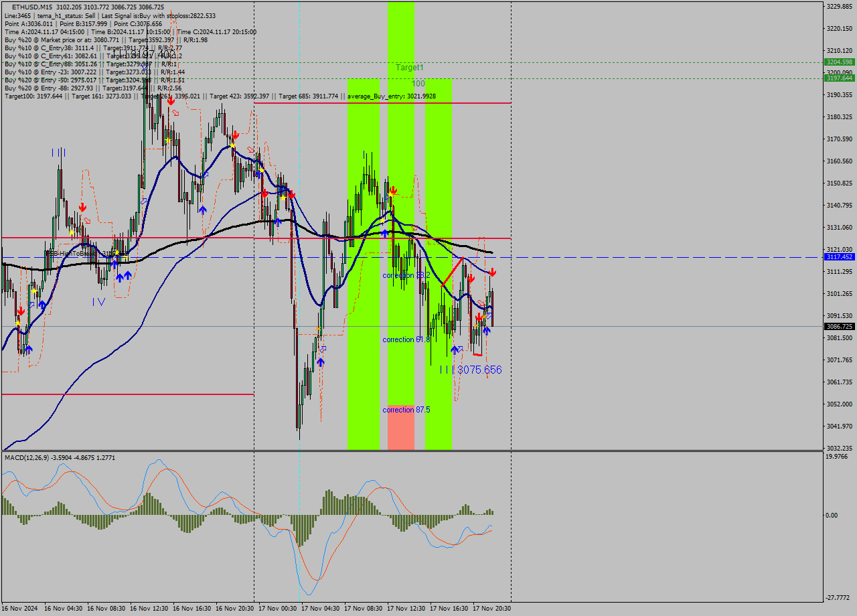857x616 pixels.
Task: Click the blue 3117.452 price tag
Action: tap(839, 256)
